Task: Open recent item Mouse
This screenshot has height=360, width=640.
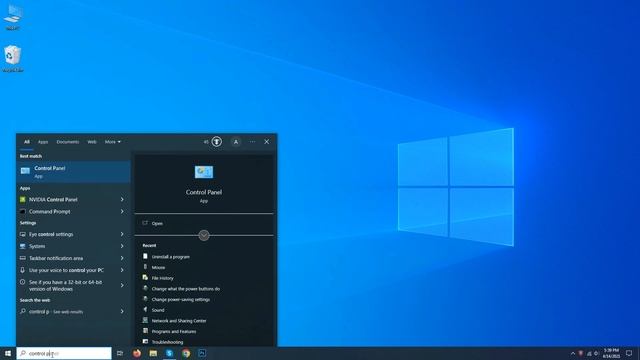Action: 158,267
